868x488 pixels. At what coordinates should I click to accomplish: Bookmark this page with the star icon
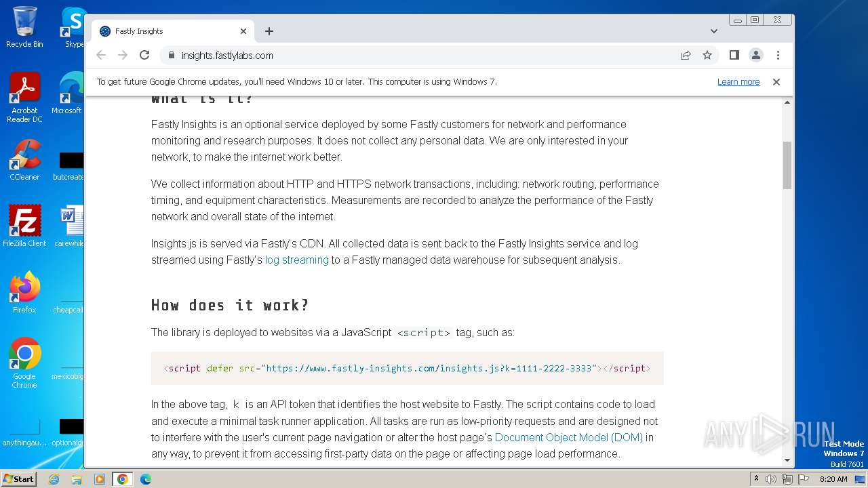click(x=707, y=56)
